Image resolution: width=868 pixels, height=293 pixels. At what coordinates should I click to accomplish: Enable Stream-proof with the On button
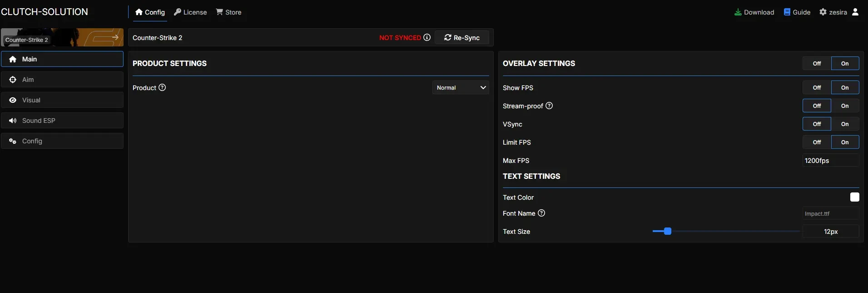click(845, 106)
